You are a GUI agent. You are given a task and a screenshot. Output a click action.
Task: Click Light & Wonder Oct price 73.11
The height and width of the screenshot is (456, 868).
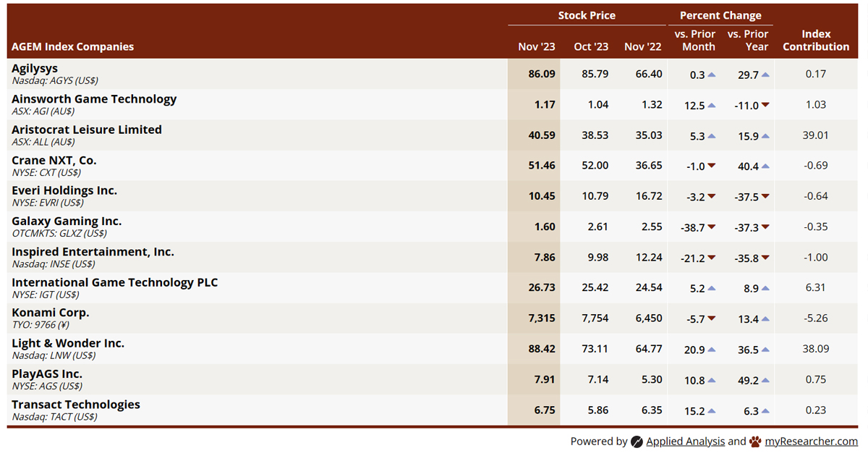pos(595,349)
